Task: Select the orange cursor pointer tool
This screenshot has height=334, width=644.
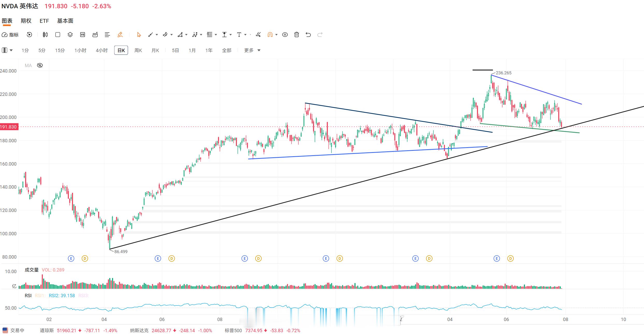Action: [x=139, y=35]
